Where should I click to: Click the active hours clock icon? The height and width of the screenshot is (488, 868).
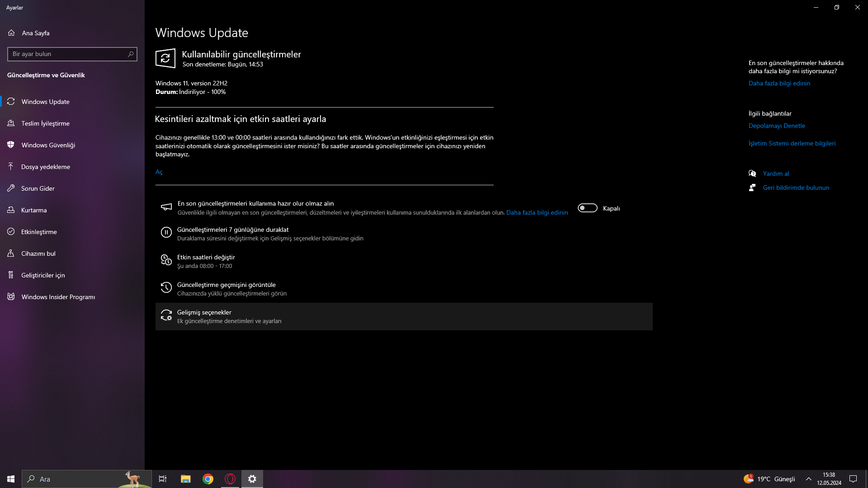[166, 260]
